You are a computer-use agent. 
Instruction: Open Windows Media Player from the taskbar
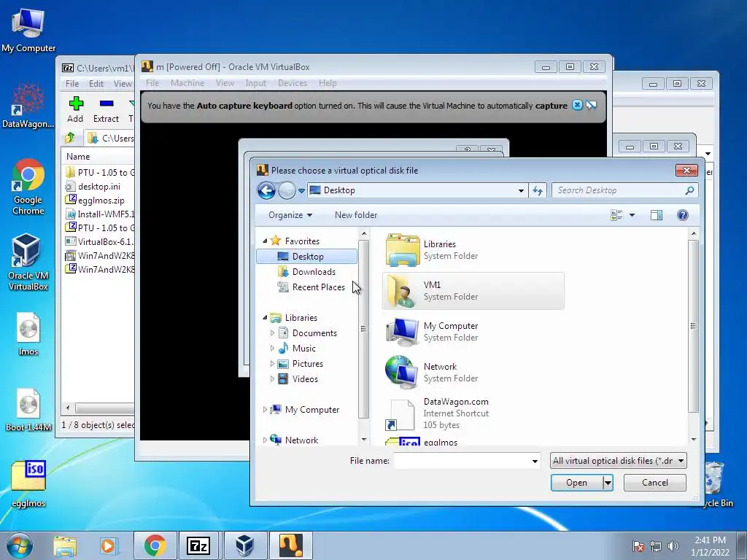(109, 545)
